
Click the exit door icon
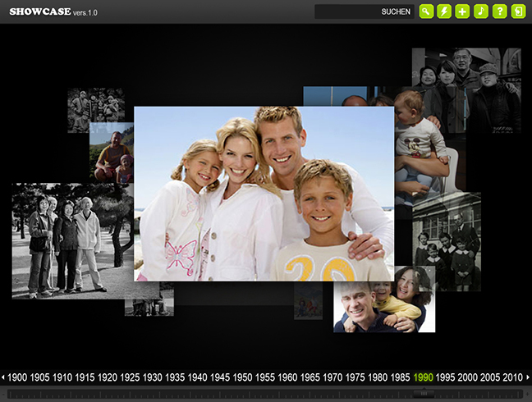(518, 11)
